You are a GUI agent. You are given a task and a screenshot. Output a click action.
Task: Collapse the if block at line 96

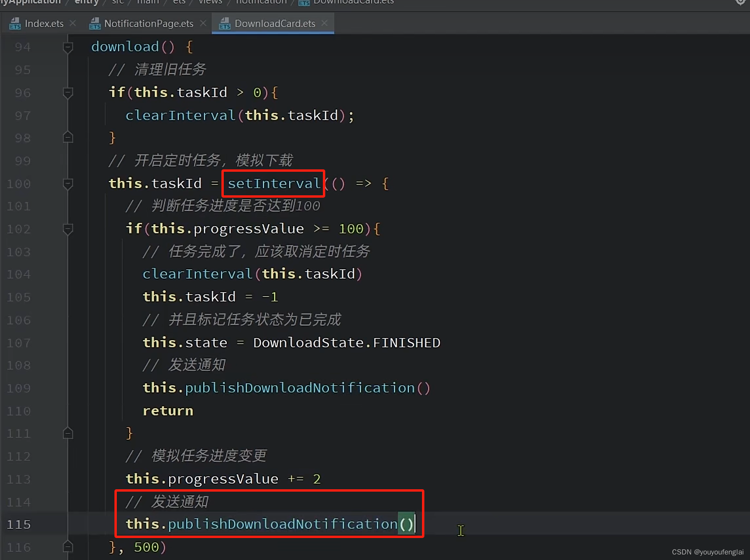click(68, 93)
